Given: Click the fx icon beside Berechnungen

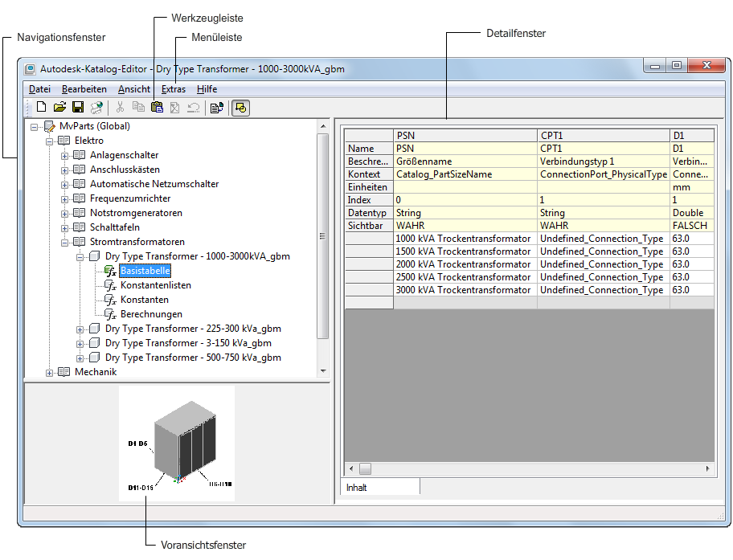Looking at the screenshot, I should [x=110, y=314].
